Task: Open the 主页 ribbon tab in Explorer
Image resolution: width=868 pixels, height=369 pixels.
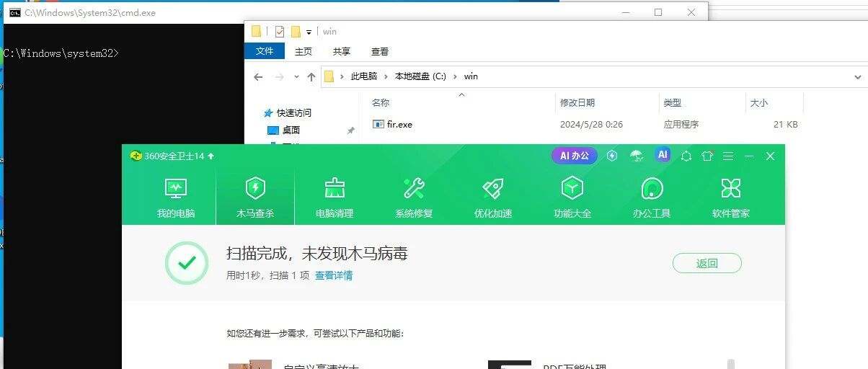Action: pyautogui.click(x=304, y=51)
